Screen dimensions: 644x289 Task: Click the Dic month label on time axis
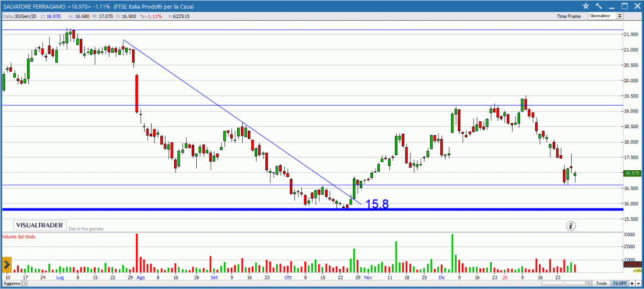[x=442, y=278]
